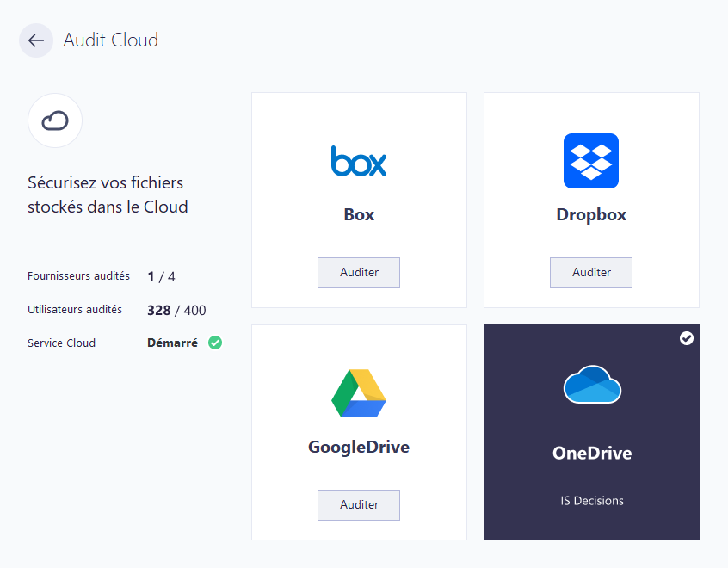Click the white checkmark on OneDrive card
The height and width of the screenshot is (568, 728).
pos(687,338)
